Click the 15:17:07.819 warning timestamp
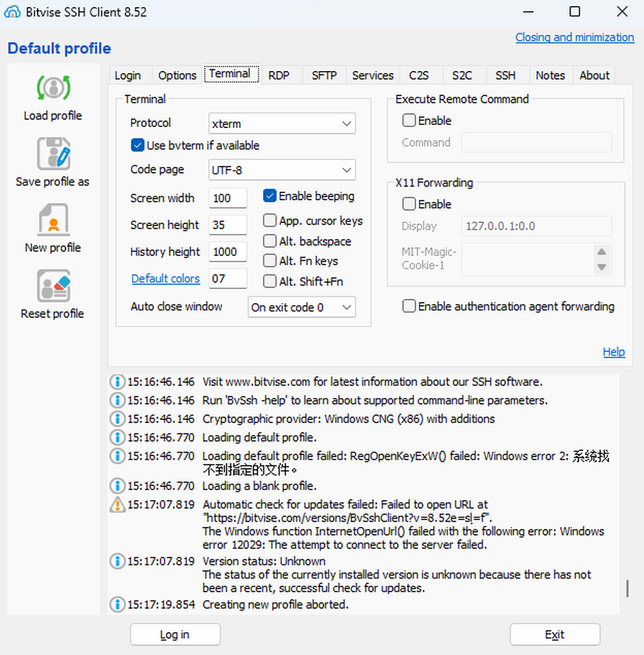The image size is (644, 655). (161, 505)
